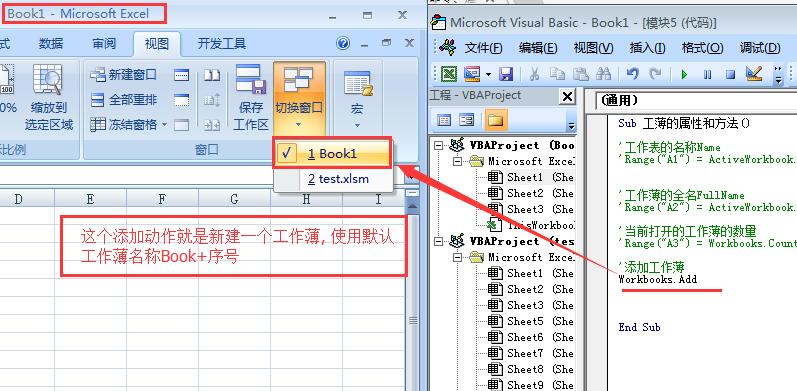Select Sheet6 in the project tree
This screenshot has height=391, width=797.
pyautogui.click(x=530, y=337)
